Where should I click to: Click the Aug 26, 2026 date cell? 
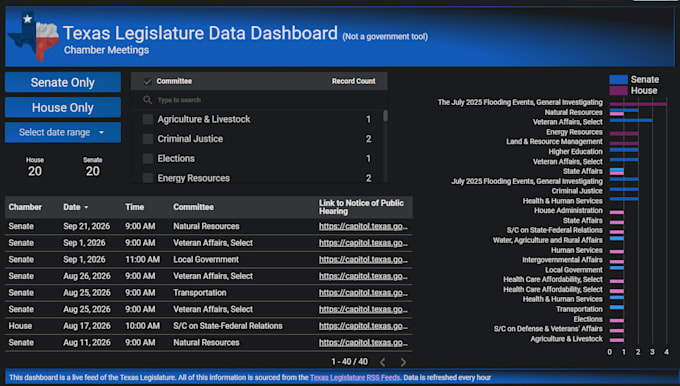(x=87, y=276)
